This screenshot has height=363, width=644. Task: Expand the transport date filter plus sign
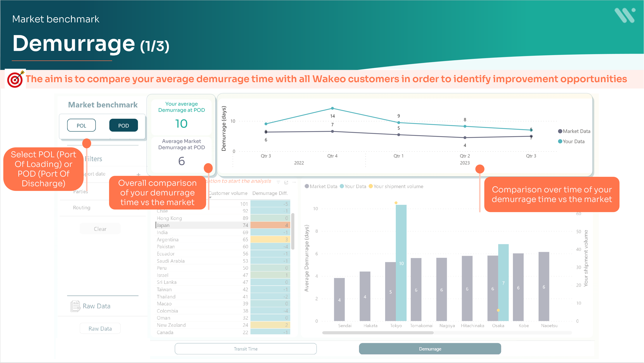pyautogui.click(x=139, y=174)
